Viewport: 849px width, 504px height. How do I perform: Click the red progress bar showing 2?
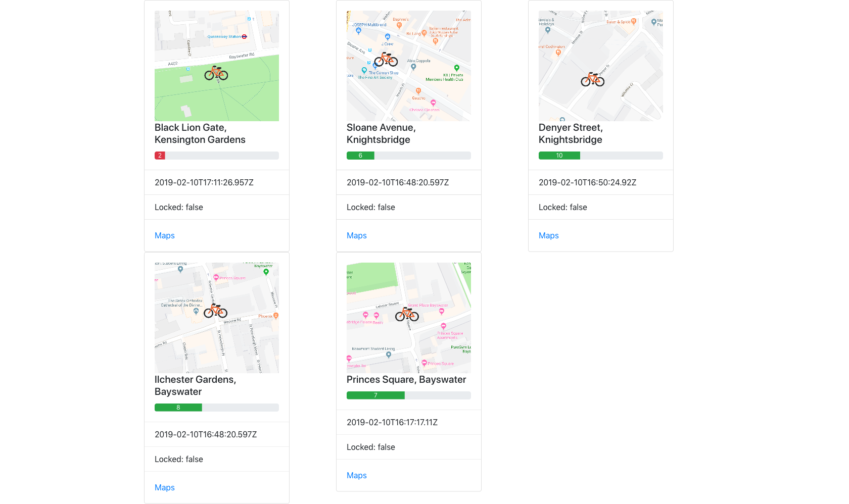pyautogui.click(x=160, y=156)
